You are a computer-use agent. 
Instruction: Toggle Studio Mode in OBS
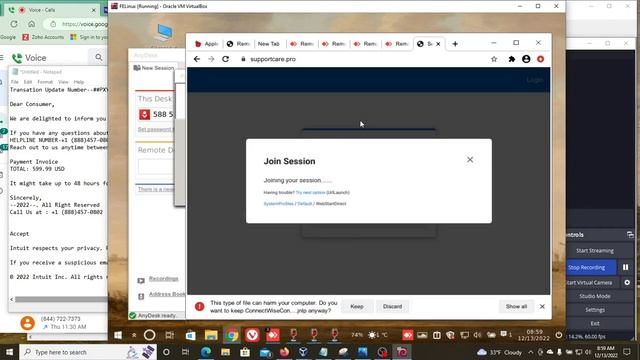tap(595, 296)
